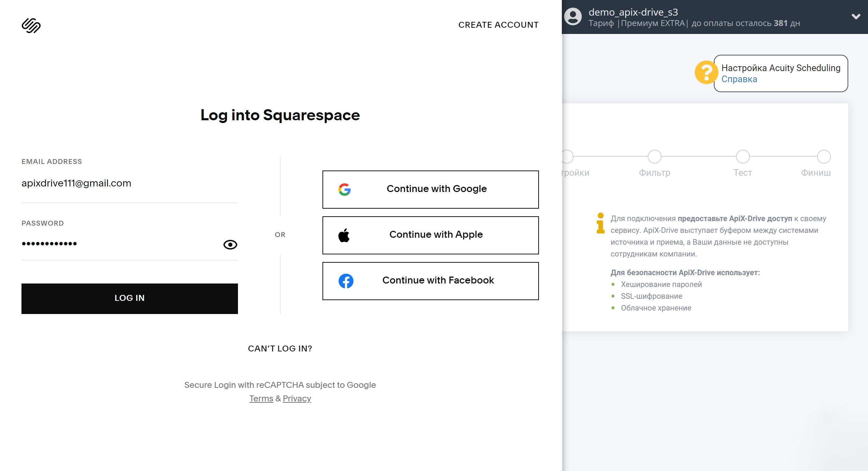Image resolution: width=868 pixels, height=471 pixels.
Task: Expand the account dropdown chevron
Action: [x=856, y=16]
